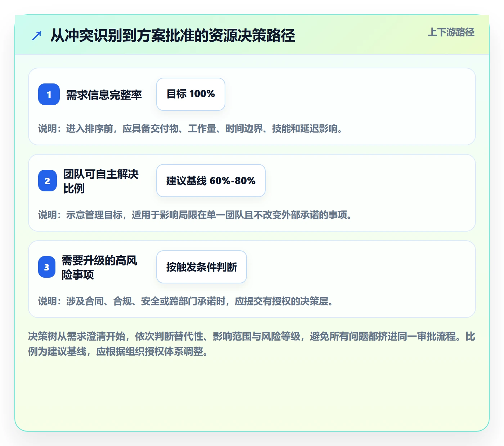The width and height of the screenshot is (504, 446).
Task: Click the description starting 说明：示意管理目标
Action: [x=195, y=215]
